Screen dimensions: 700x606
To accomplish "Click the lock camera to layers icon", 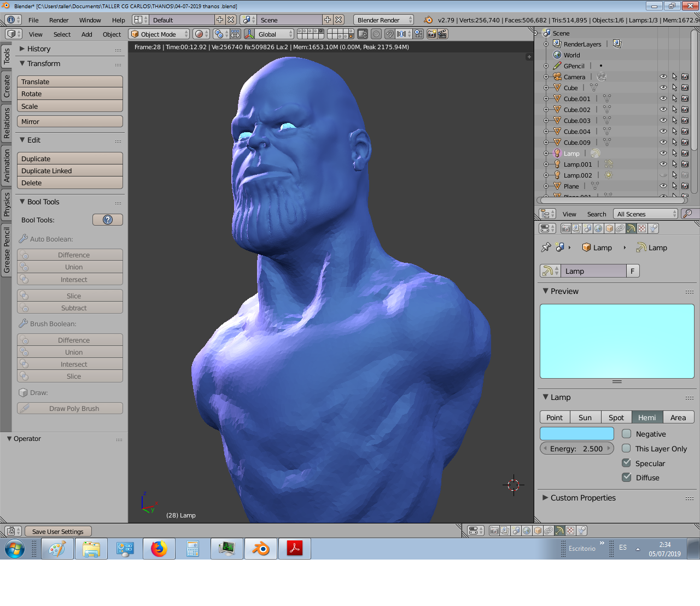I will click(x=363, y=34).
